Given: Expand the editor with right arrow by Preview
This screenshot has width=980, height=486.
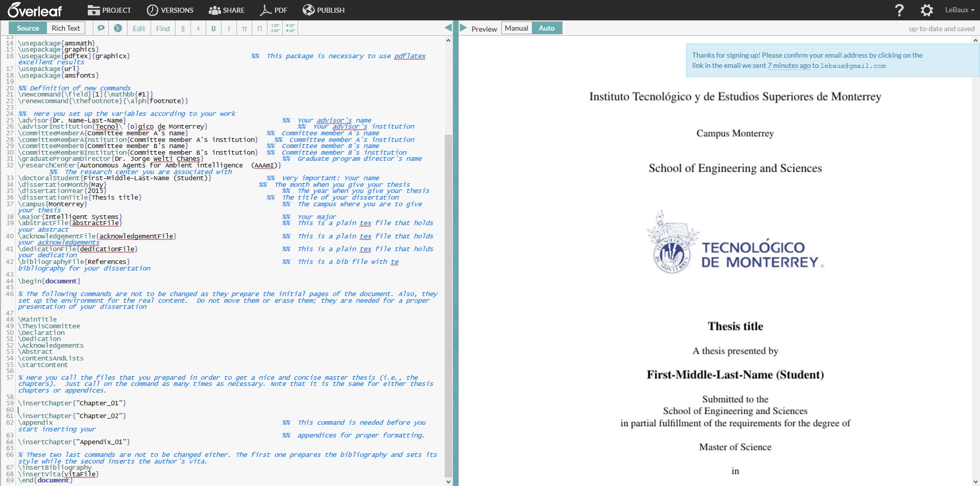Looking at the screenshot, I should click(x=463, y=28).
